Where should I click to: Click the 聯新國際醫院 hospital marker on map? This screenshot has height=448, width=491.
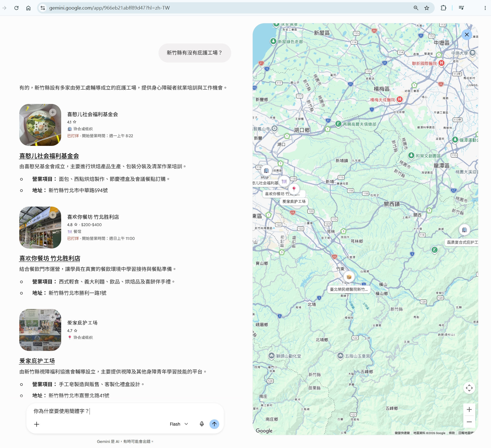(x=441, y=63)
